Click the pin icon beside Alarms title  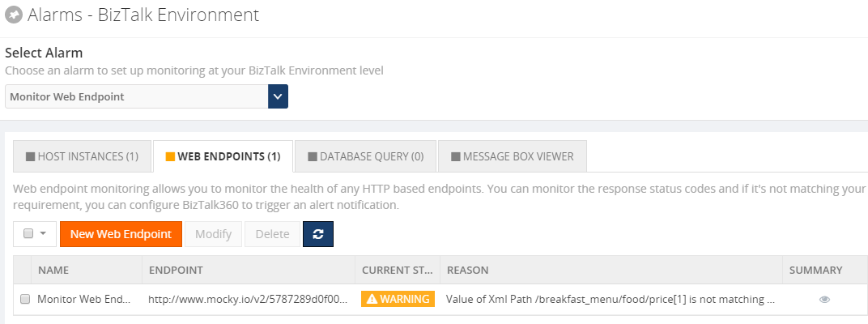(x=13, y=15)
